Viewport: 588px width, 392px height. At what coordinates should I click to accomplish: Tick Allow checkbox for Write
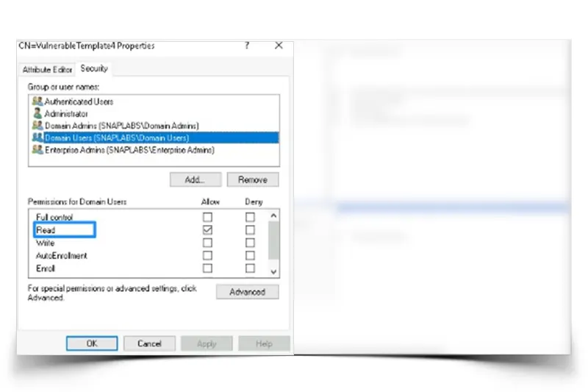click(x=207, y=243)
